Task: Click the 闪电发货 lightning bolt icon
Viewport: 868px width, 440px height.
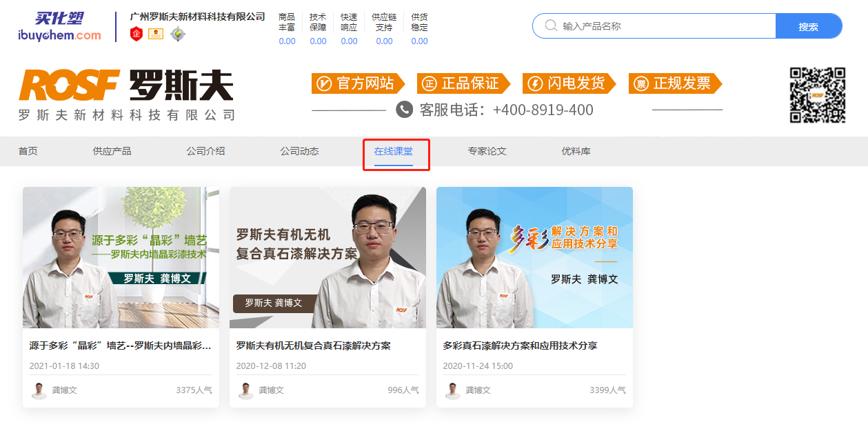Action: tap(534, 84)
